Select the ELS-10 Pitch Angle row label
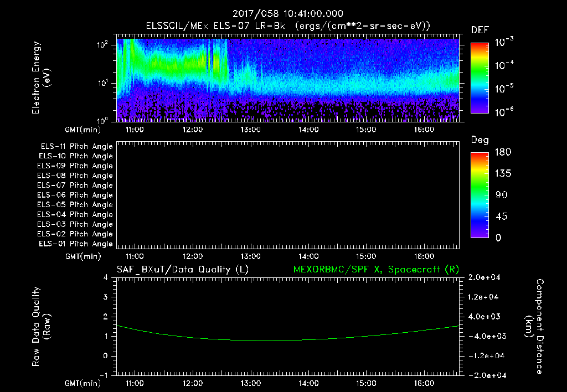567x392 pixels. pos(76,156)
